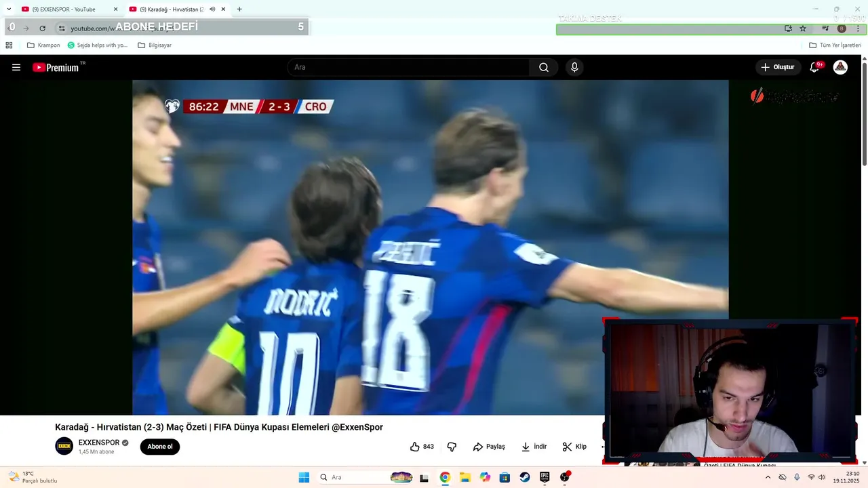Expand tab search dropdown arrow
This screenshot has width=868, height=488.
(x=9, y=9)
